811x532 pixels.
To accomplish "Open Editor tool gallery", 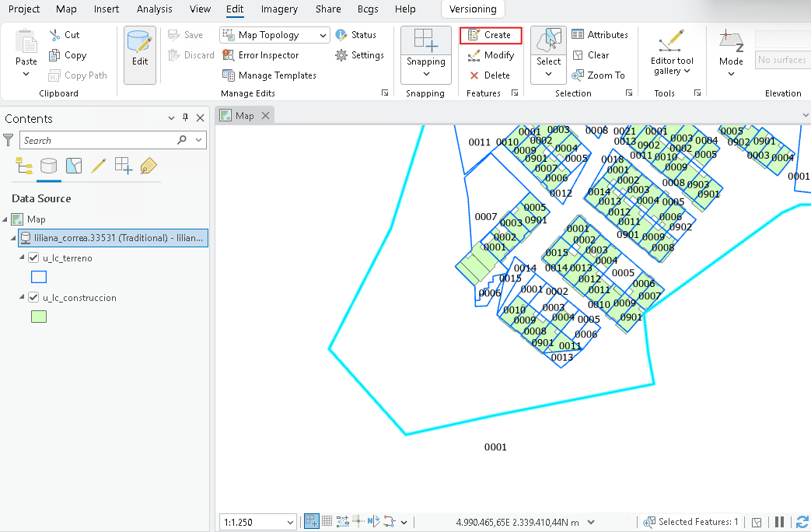I will click(671, 53).
